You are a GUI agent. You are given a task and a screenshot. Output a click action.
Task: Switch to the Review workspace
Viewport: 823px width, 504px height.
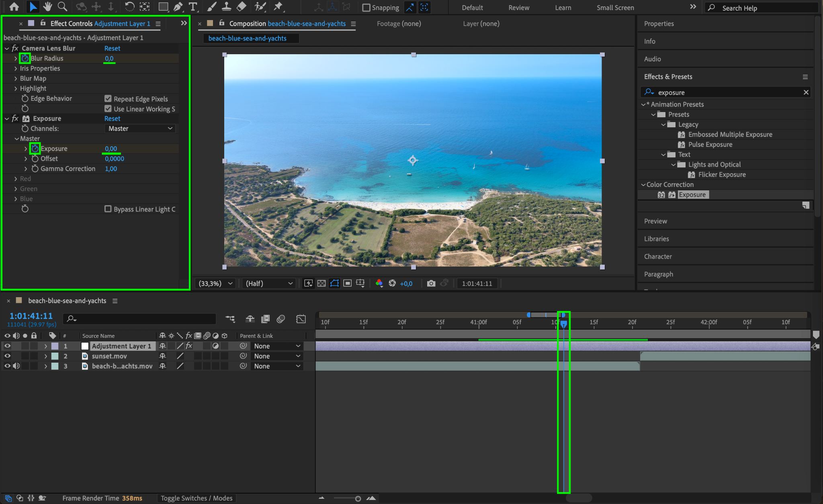pyautogui.click(x=518, y=8)
